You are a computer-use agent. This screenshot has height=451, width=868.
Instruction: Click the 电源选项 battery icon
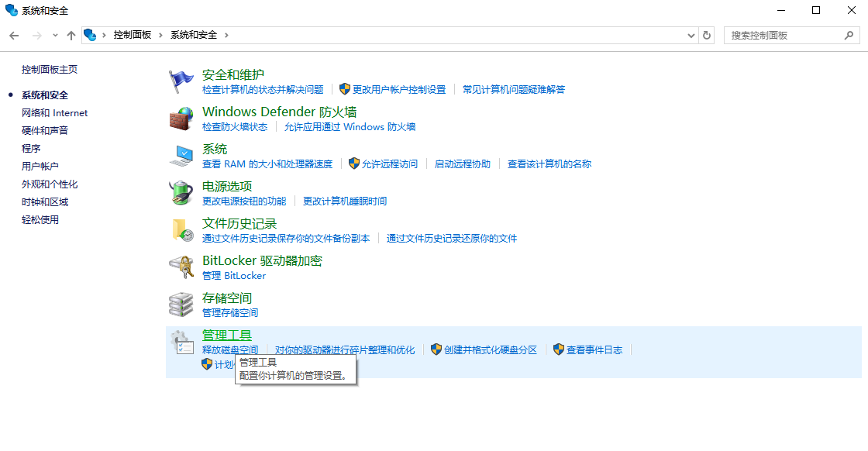point(181,193)
